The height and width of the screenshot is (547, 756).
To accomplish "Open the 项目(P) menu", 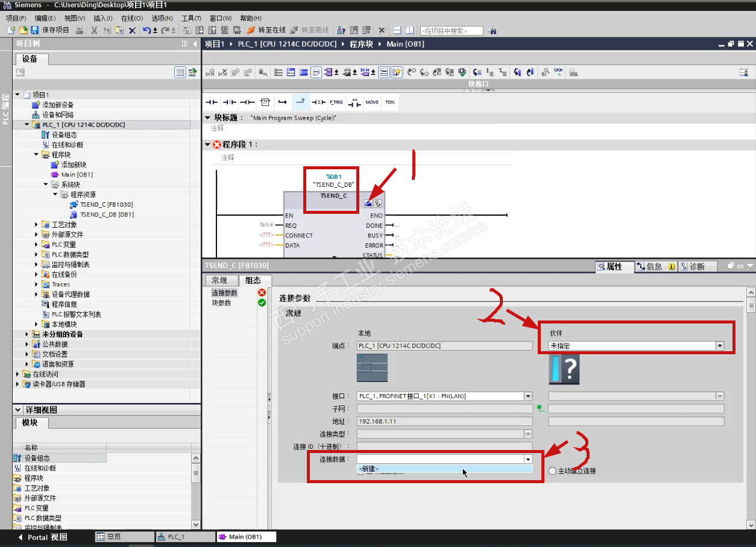I will [x=16, y=18].
